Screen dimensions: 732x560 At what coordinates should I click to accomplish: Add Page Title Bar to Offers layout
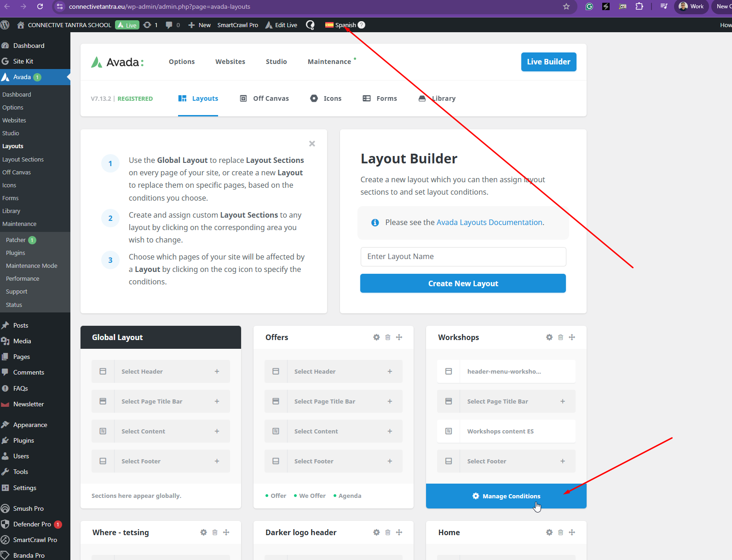[x=390, y=401]
